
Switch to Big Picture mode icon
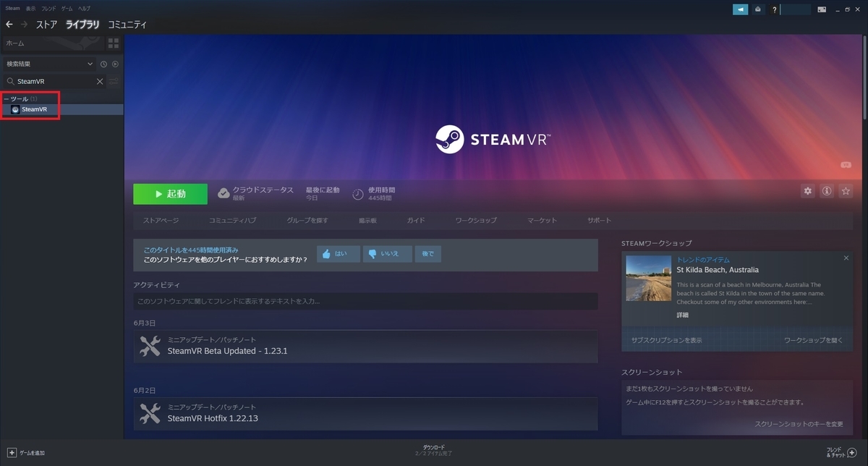tap(822, 9)
